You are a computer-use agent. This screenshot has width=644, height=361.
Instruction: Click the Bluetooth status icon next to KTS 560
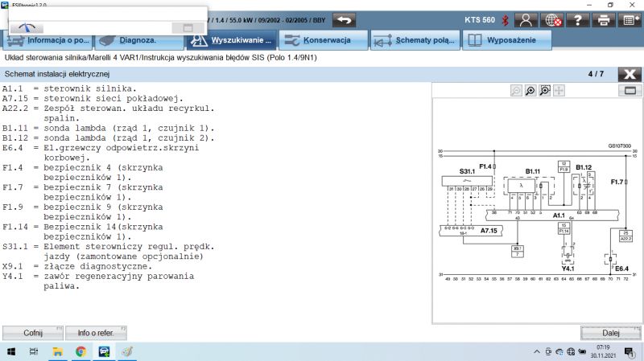point(506,20)
